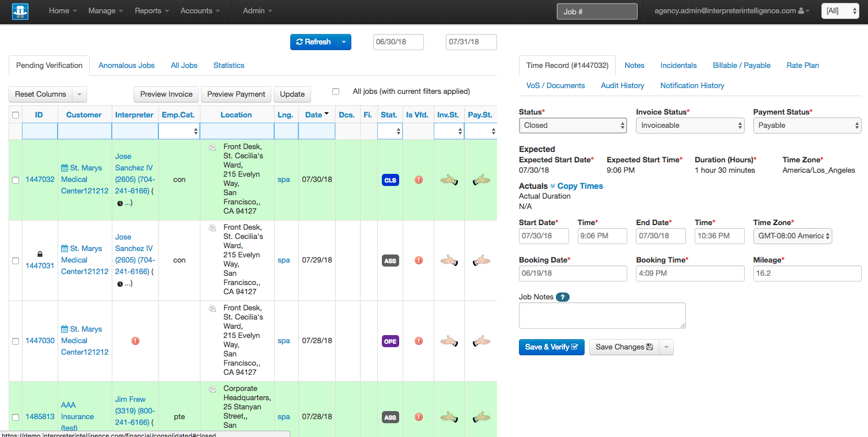Sort by the Date column header
The image size is (868, 437).
317,115
